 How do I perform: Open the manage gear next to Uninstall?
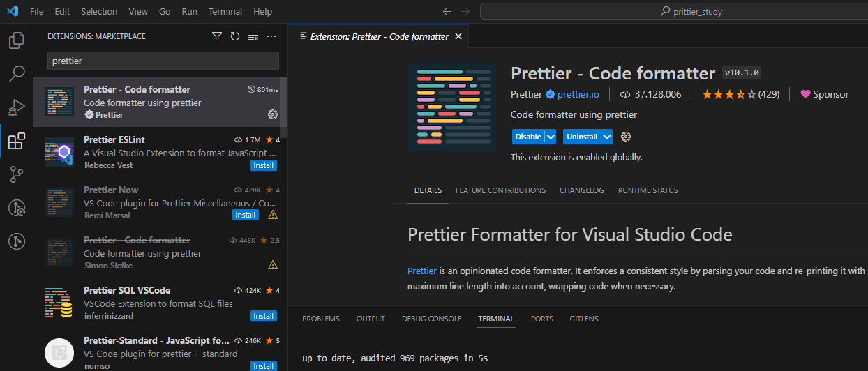(x=626, y=137)
